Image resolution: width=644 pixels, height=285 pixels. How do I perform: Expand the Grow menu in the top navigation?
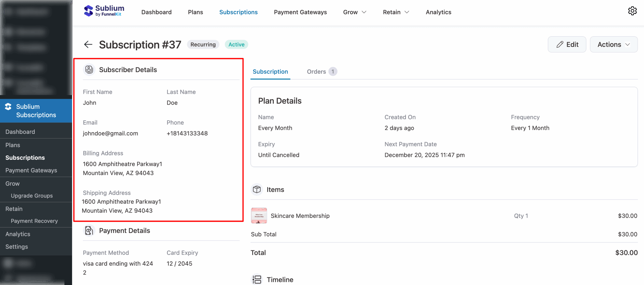(x=354, y=12)
